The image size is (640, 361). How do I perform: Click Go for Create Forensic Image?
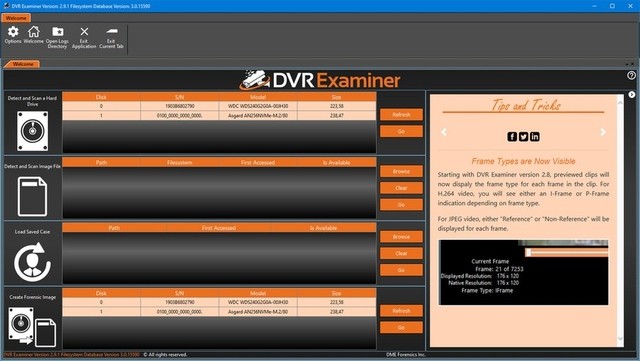pyautogui.click(x=401, y=328)
